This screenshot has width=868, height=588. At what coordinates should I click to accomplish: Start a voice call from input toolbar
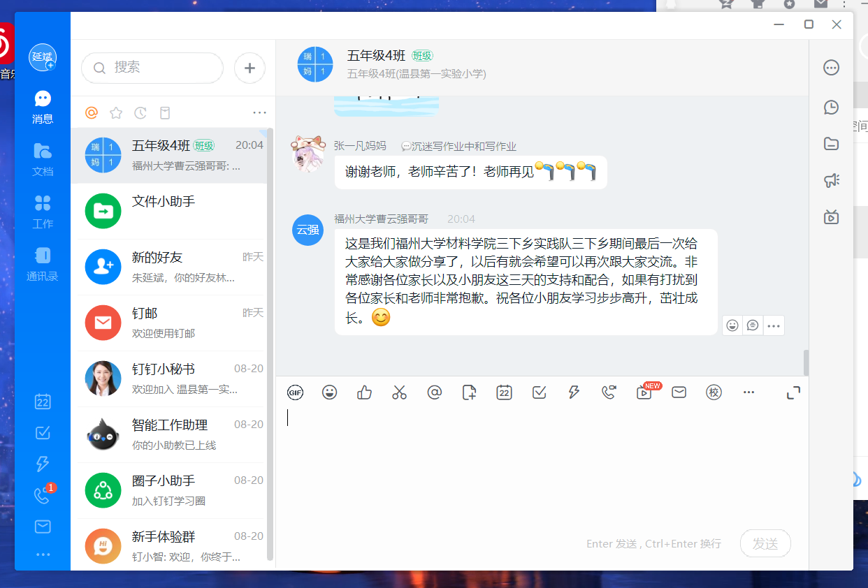(609, 392)
